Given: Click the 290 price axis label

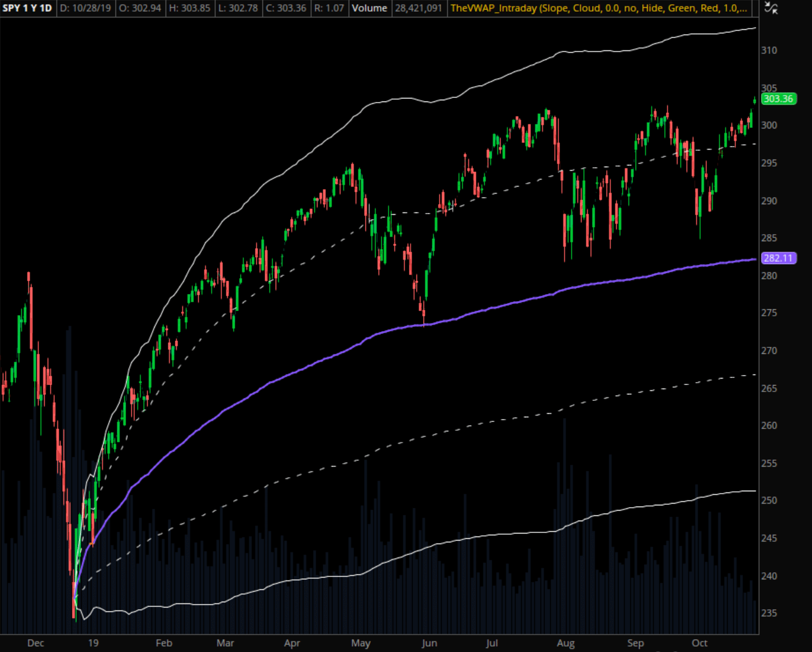Looking at the screenshot, I should pos(769,201).
